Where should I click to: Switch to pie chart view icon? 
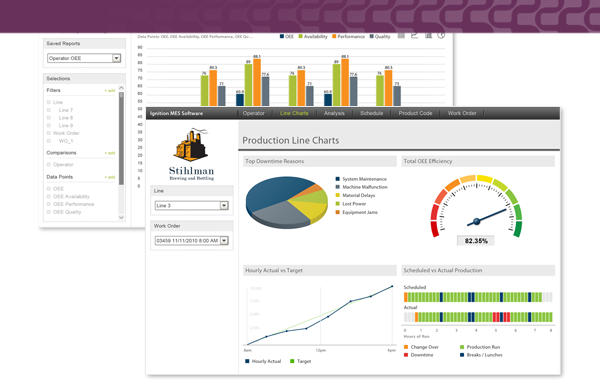point(442,36)
